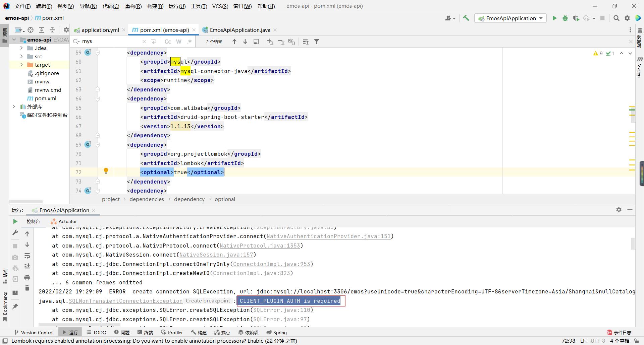Select opened file locate icon in the Project panel

click(31, 30)
